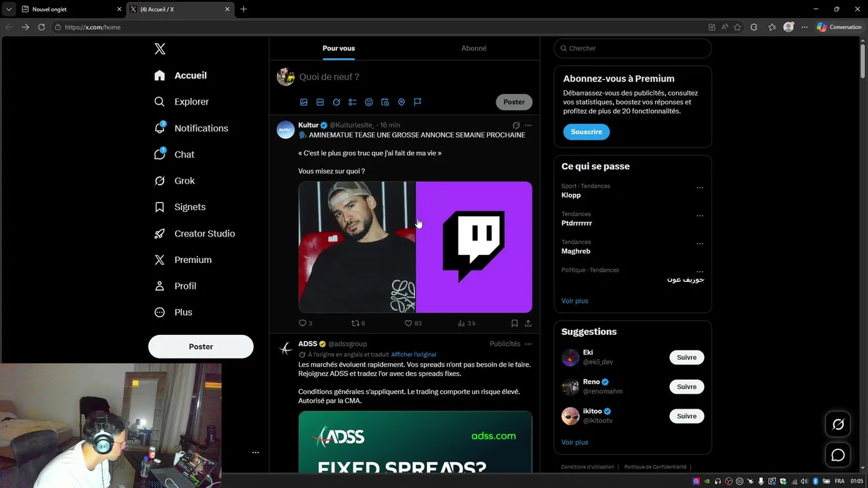Open Edge settings and more menu
This screenshot has height=488, width=868.
click(x=804, y=27)
